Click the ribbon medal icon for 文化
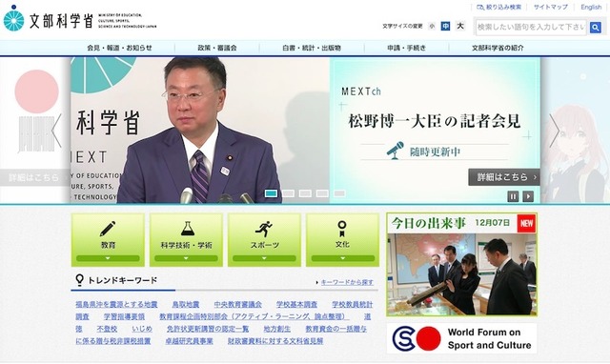This screenshot has height=364, width=610. (342, 229)
